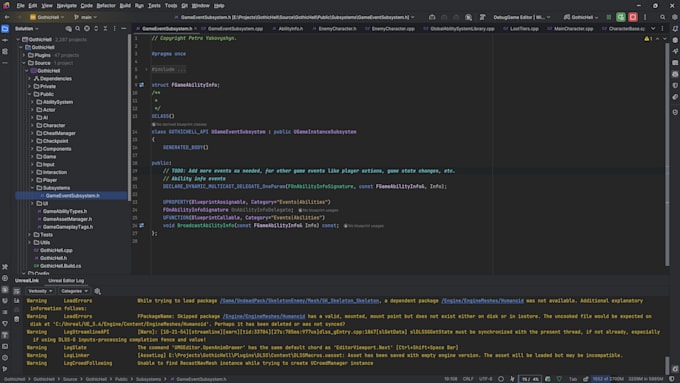Screen dimensions: 680x383
Task: Click the editor vertical scrollbar
Action: coord(667,154)
